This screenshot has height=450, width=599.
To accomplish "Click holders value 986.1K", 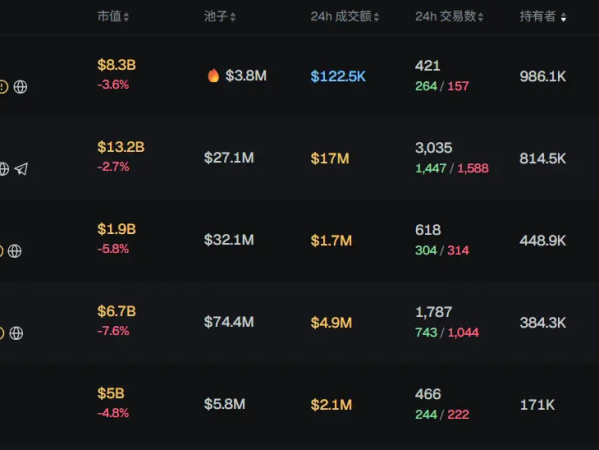I will [543, 76].
